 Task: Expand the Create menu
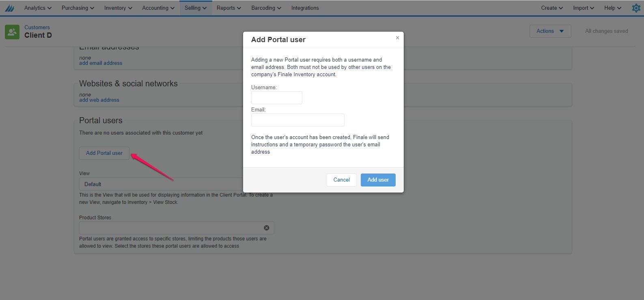(x=552, y=8)
